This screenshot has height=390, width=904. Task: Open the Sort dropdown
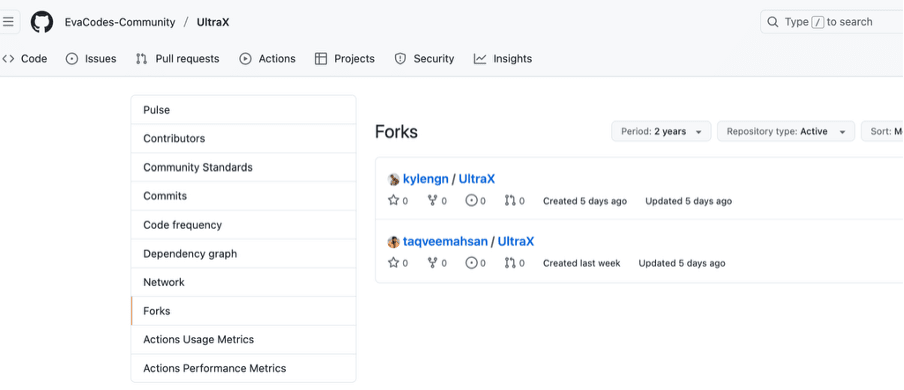tap(883, 132)
